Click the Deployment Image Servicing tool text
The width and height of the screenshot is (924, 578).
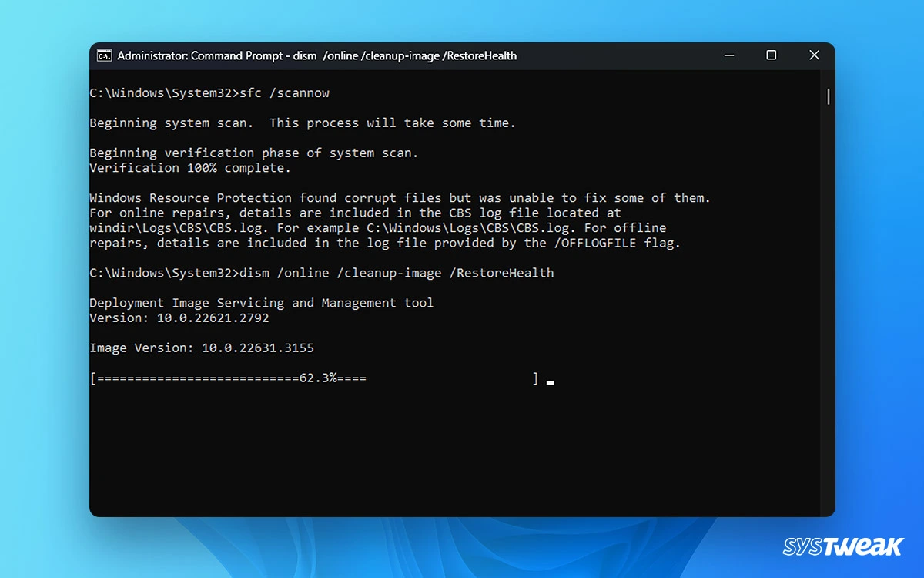pyautogui.click(x=262, y=302)
